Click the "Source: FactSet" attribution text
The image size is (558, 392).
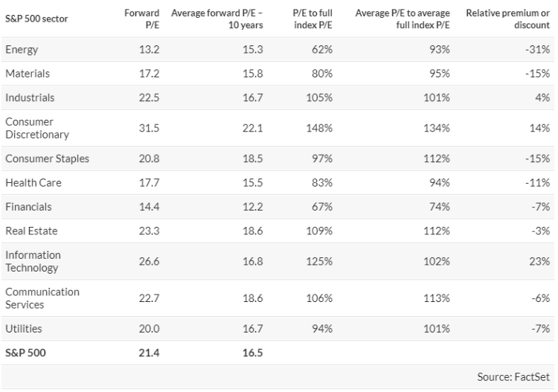(x=514, y=377)
